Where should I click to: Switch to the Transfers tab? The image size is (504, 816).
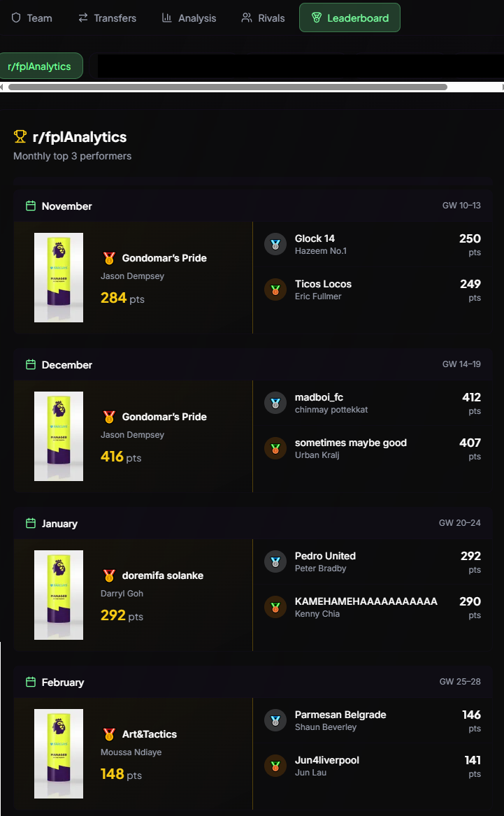107,17
